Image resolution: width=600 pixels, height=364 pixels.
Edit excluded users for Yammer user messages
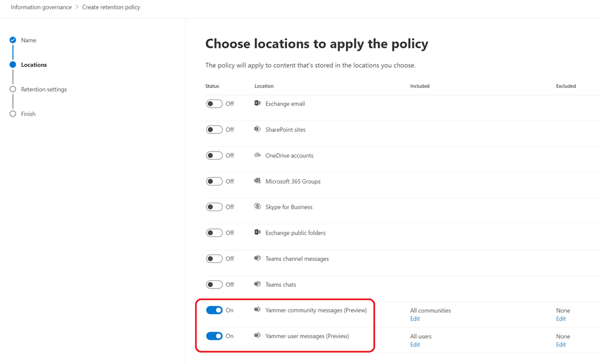click(x=561, y=345)
